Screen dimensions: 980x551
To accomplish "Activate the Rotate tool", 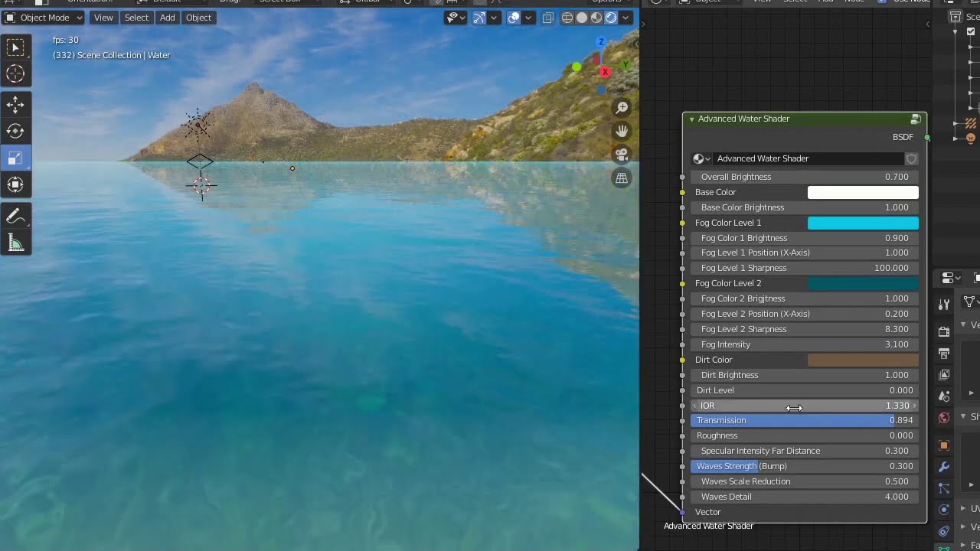I will tap(15, 131).
